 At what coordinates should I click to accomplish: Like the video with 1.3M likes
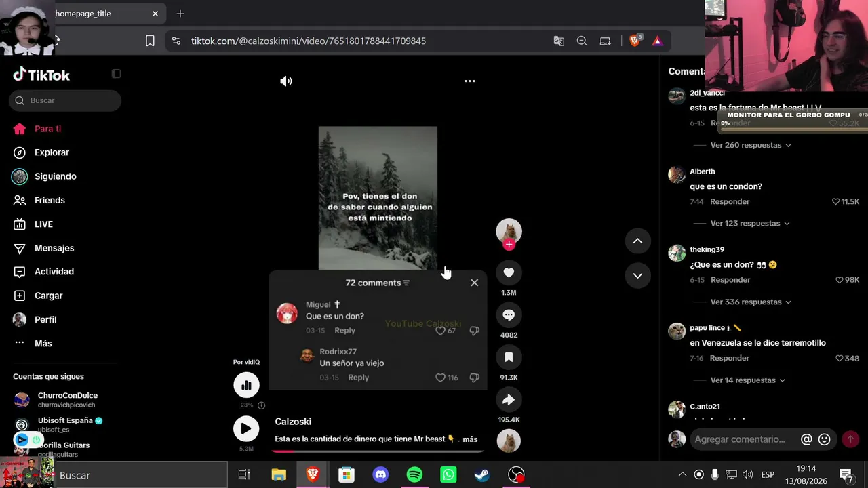coord(509,272)
